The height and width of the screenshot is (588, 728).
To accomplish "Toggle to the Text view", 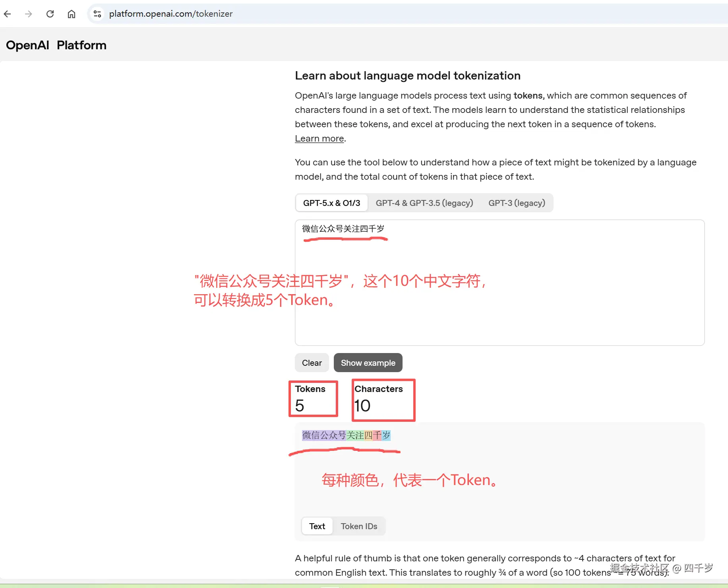I will (317, 526).
